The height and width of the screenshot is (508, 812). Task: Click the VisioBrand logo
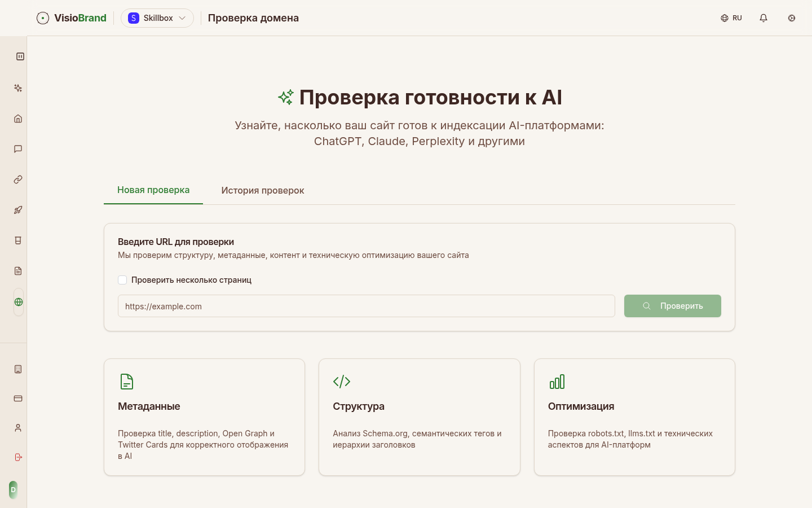[x=71, y=17]
